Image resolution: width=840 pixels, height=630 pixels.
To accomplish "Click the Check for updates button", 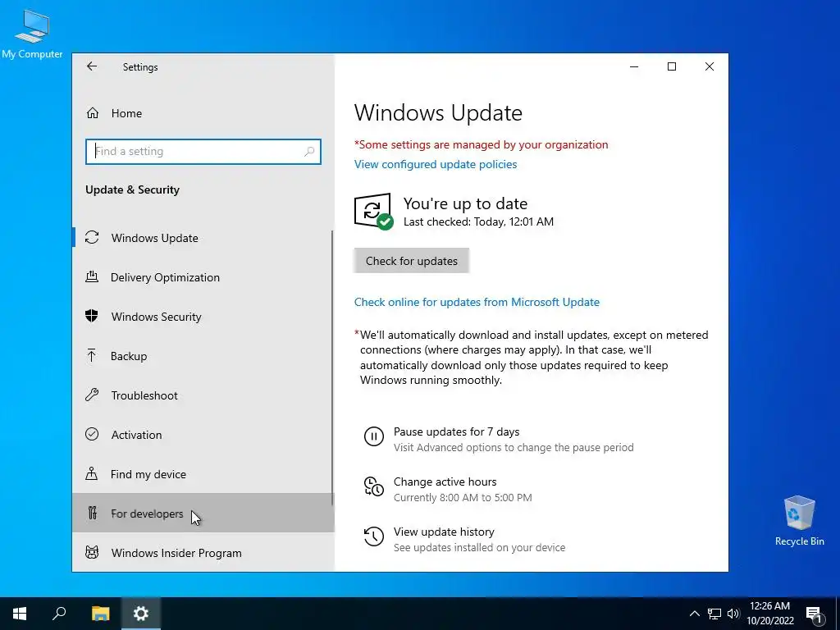I will (x=412, y=261).
